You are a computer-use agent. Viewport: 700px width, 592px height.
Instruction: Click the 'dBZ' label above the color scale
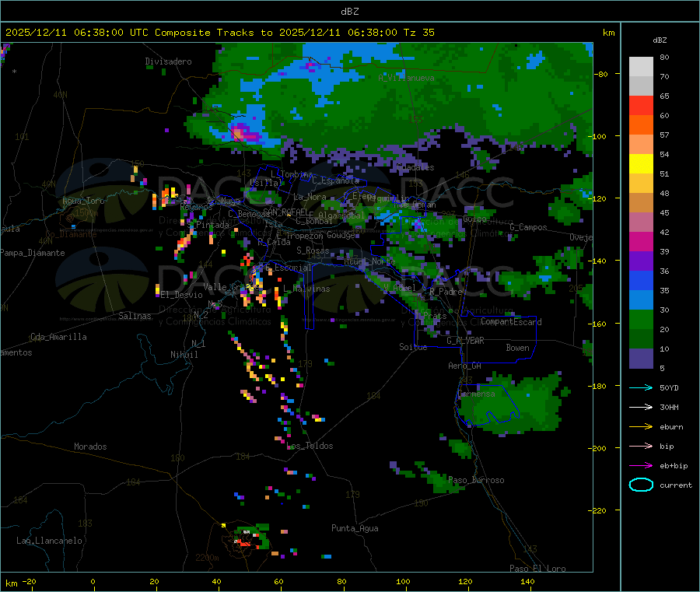click(x=660, y=40)
